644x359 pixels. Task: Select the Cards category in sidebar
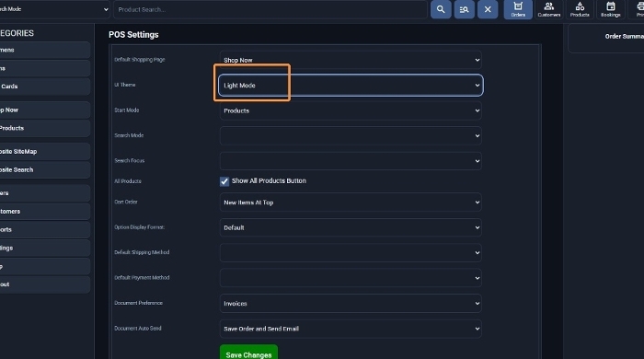45,87
